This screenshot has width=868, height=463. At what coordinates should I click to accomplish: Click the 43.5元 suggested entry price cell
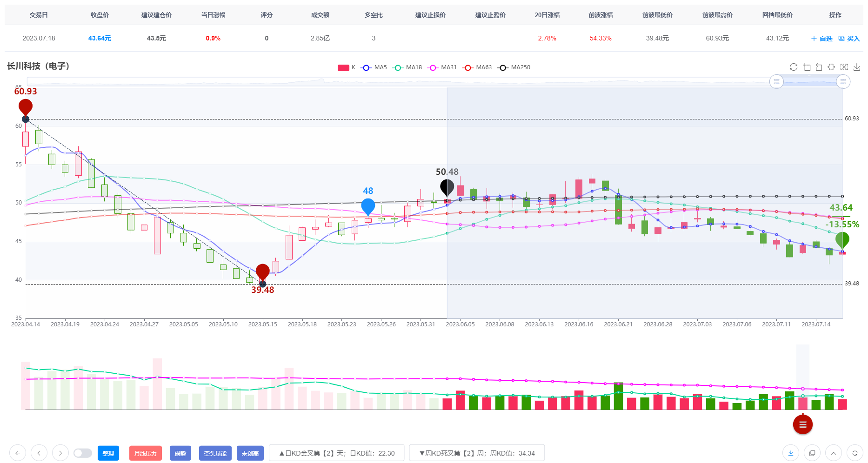point(156,38)
